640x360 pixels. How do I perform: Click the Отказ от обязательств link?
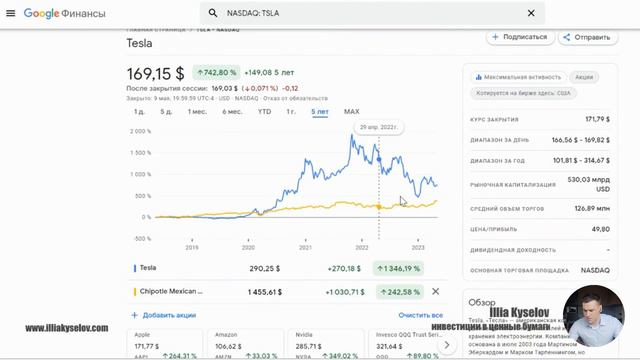pos(295,98)
